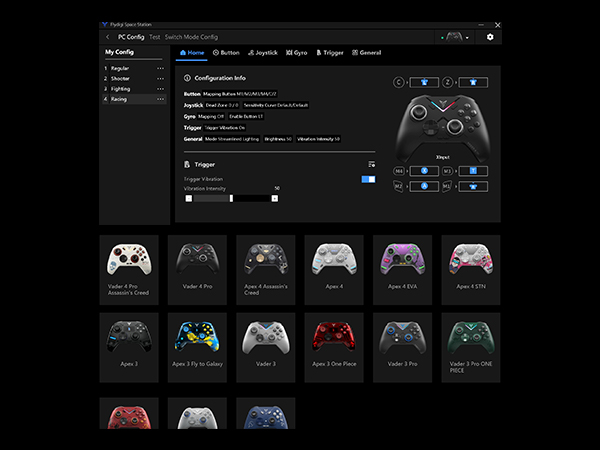Open the Joystick tab
This screenshot has width=600, height=450.
(x=262, y=53)
